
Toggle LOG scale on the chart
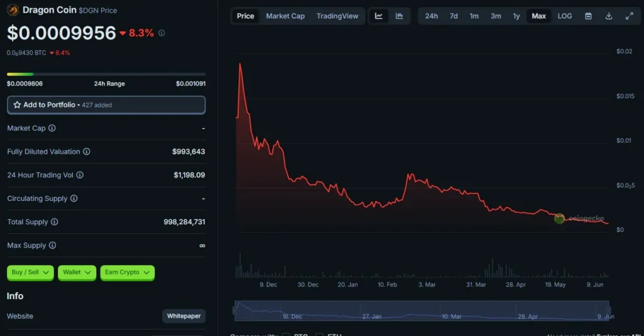coord(565,16)
